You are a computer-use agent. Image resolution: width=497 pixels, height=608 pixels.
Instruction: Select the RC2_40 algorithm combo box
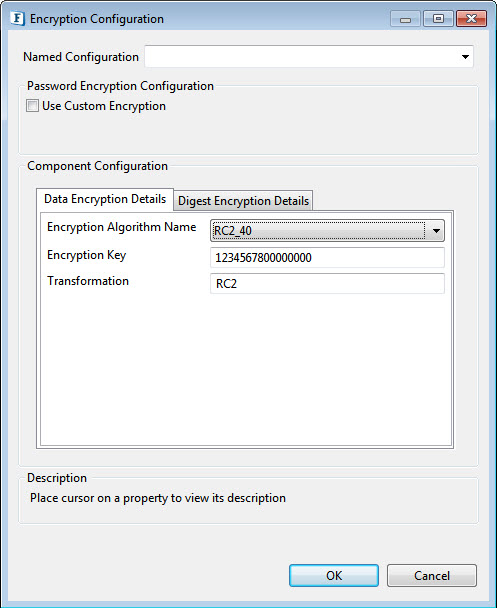click(x=327, y=231)
